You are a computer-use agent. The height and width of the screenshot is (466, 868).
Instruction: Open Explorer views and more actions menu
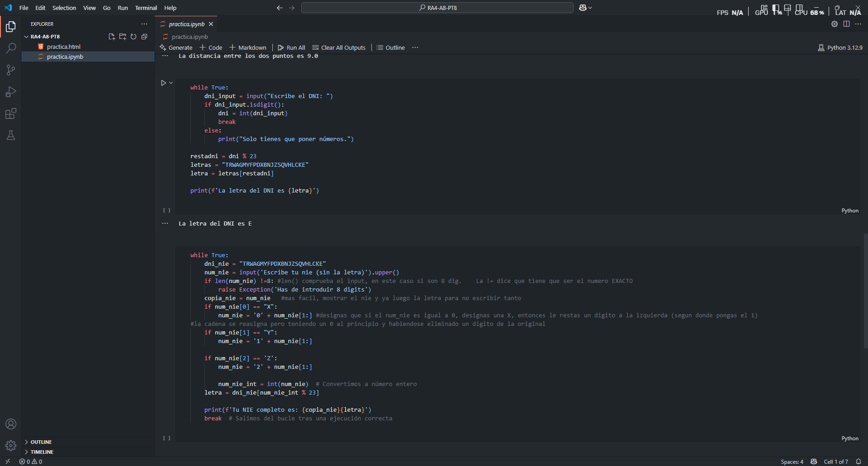[x=144, y=24]
